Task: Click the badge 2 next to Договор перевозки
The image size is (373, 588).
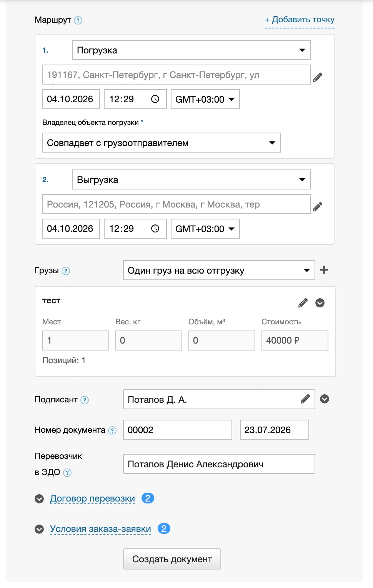Action: click(148, 498)
